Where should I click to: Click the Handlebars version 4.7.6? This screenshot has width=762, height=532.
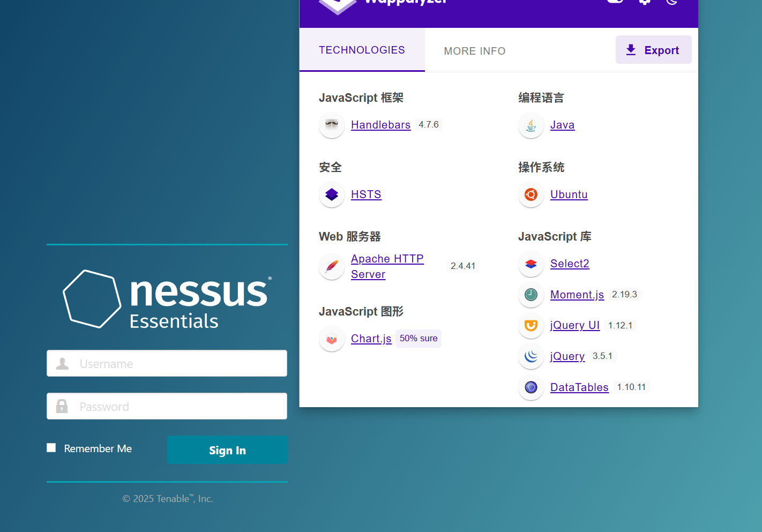[x=429, y=125]
